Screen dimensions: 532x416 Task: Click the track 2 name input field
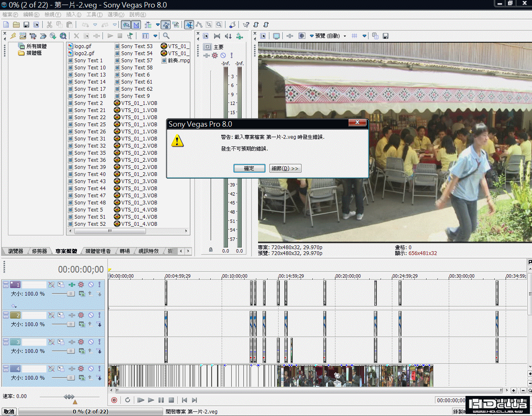pyautogui.click(x=34, y=315)
